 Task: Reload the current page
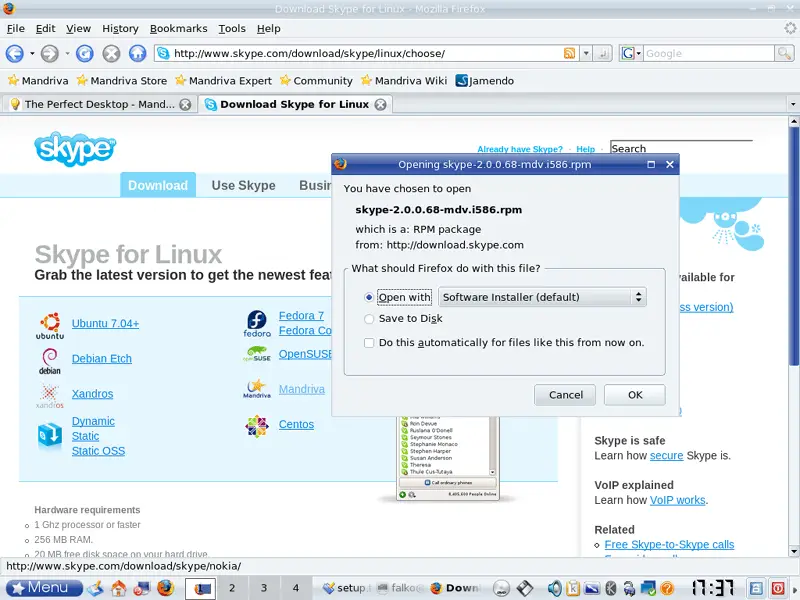(x=85, y=53)
